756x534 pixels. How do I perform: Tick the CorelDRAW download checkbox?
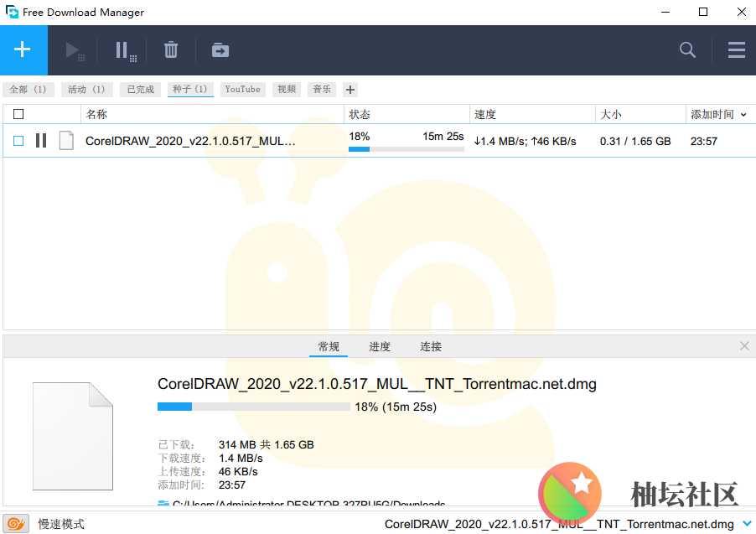tap(18, 141)
